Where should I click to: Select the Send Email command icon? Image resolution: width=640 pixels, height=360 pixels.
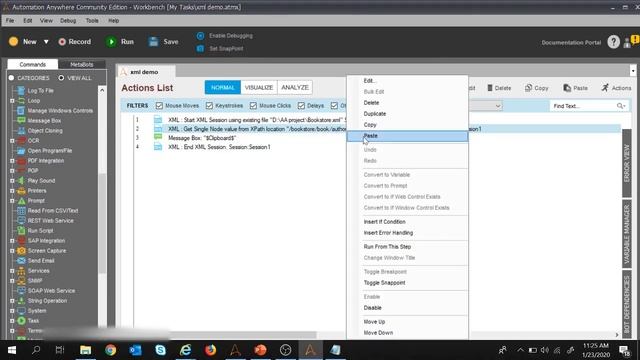(x=21, y=260)
